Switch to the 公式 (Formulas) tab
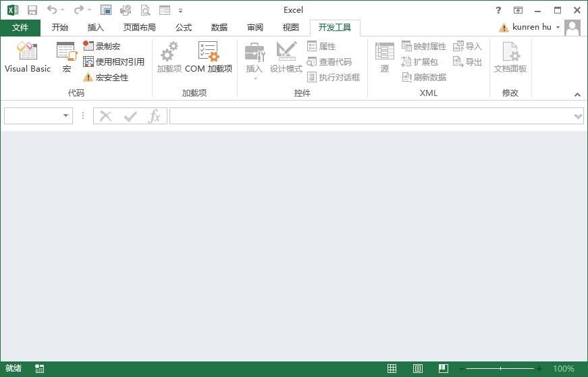The width and height of the screenshot is (588, 377). pyautogui.click(x=183, y=28)
